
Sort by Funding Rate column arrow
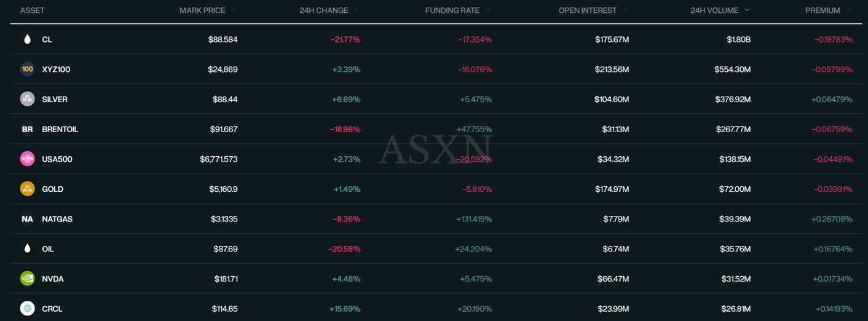pos(488,10)
